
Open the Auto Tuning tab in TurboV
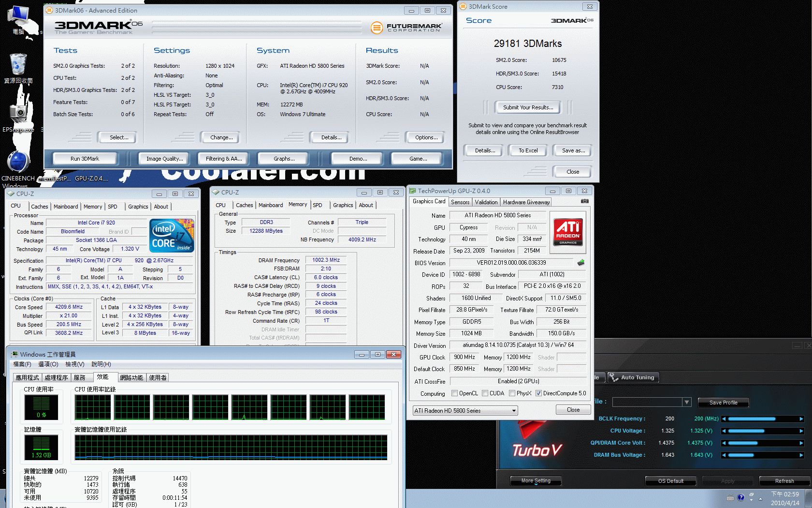[633, 377]
